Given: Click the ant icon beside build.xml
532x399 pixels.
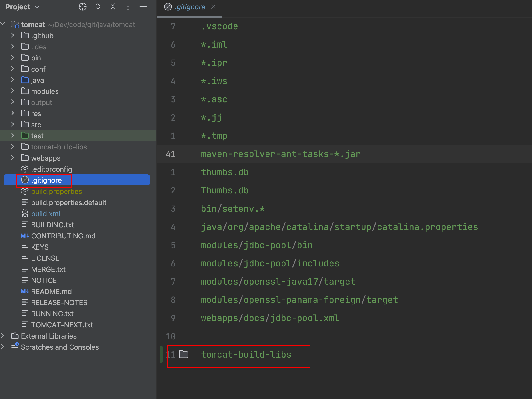Looking at the screenshot, I should (x=25, y=214).
